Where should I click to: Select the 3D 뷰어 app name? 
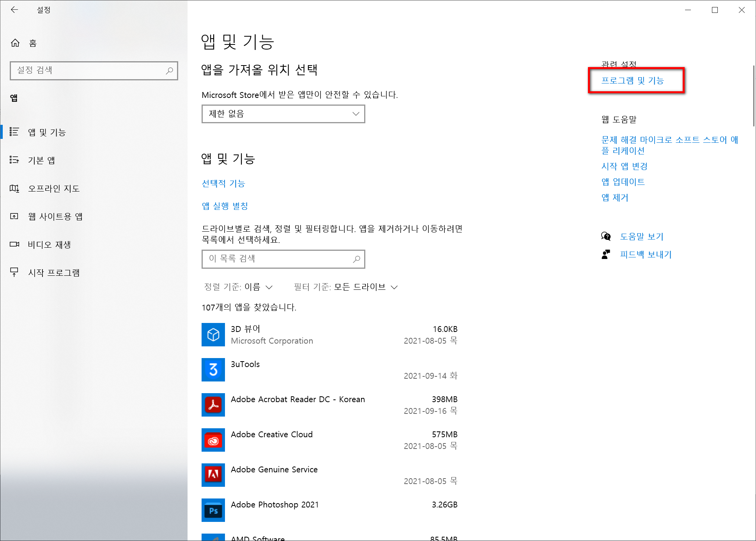(245, 329)
